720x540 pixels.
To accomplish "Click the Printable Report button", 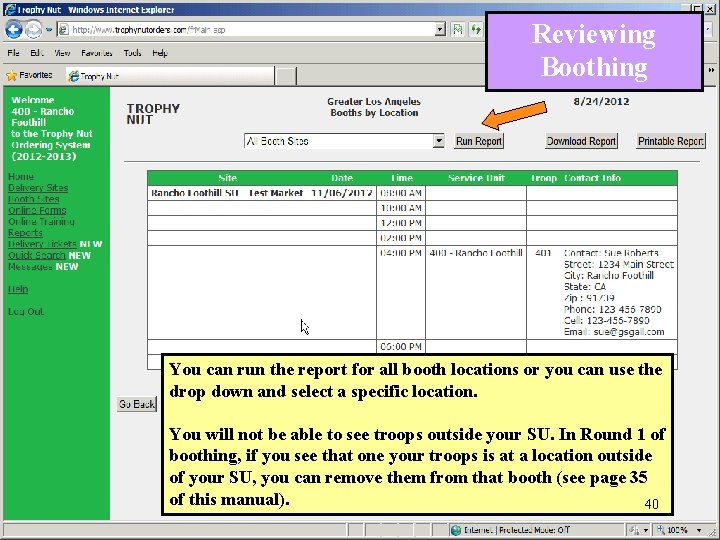I will click(671, 141).
